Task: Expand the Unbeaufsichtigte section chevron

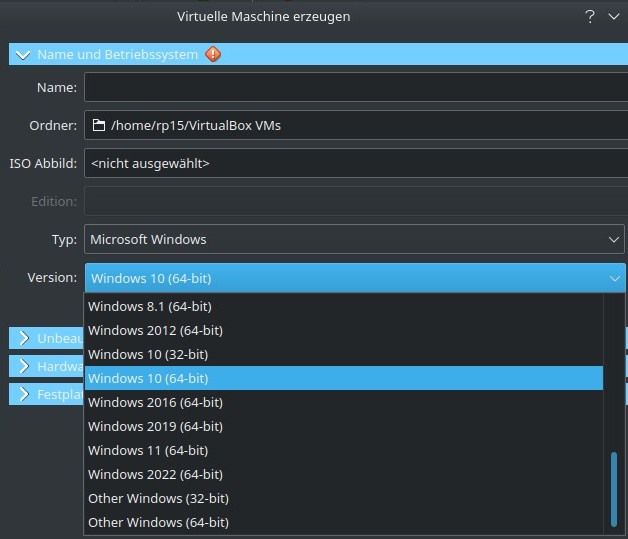Action: pyautogui.click(x=24, y=338)
